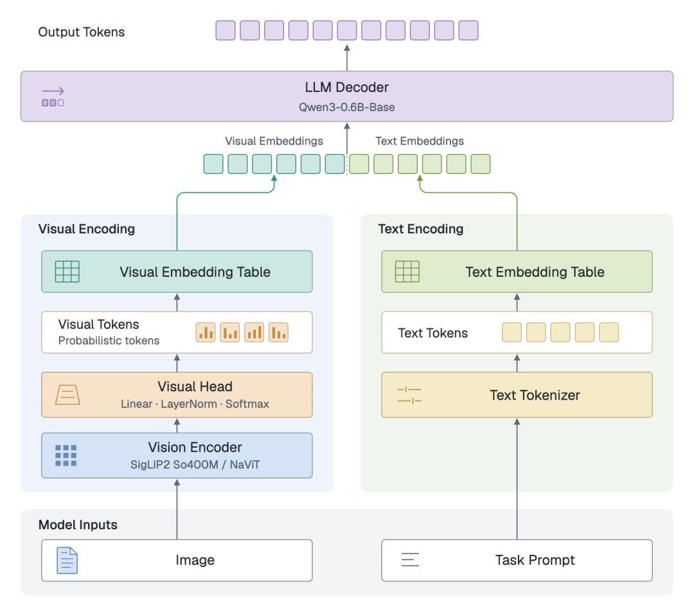Viewport: 694px width, 616px height.
Task: Click the LLM Decoder arrow-and-boxes icon
Action: pos(53,96)
